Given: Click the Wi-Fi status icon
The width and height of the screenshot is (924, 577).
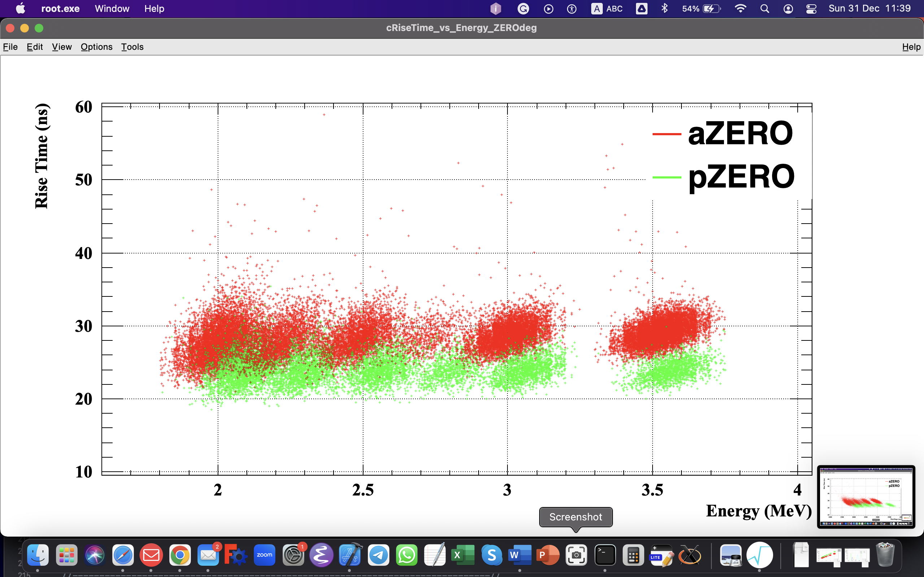Looking at the screenshot, I should pyautogui.click(x=740, y=9).
